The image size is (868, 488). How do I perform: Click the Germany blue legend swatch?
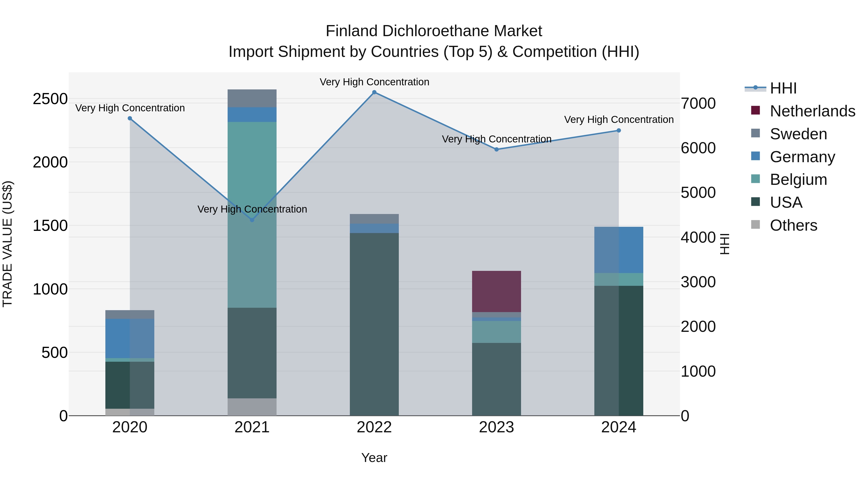tap(755, 156)
